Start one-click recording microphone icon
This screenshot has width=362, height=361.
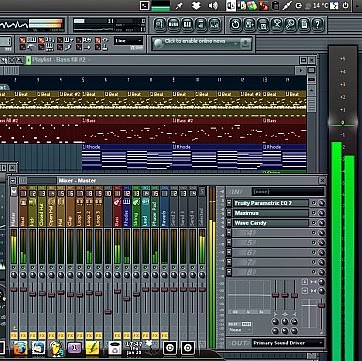[x=290, y=25]
